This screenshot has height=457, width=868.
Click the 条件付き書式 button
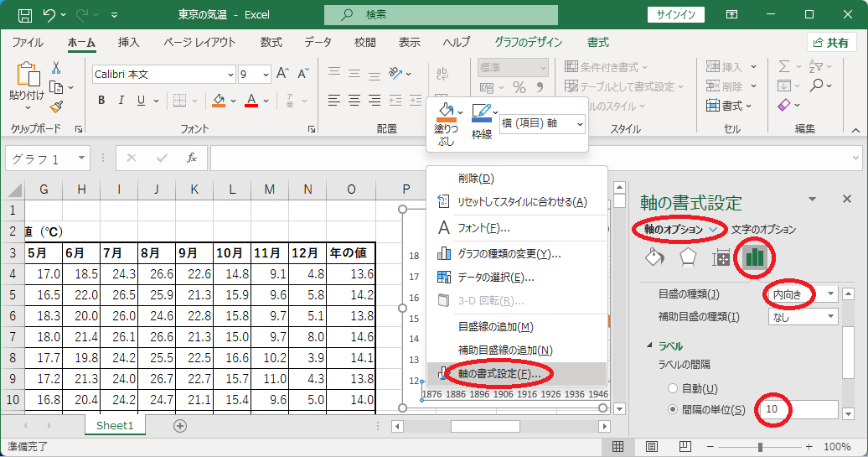coord(606,67)
